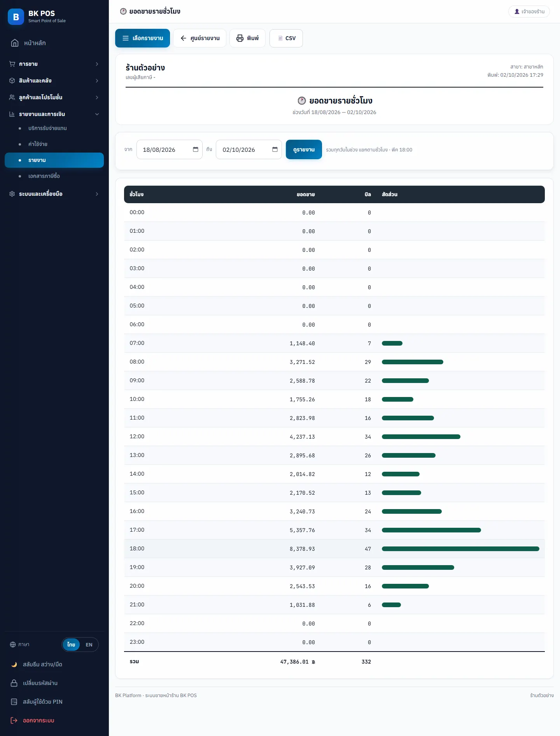Click the เลือกรายงาน button
Screen dimensions: 560x736
tap(142, 38)
